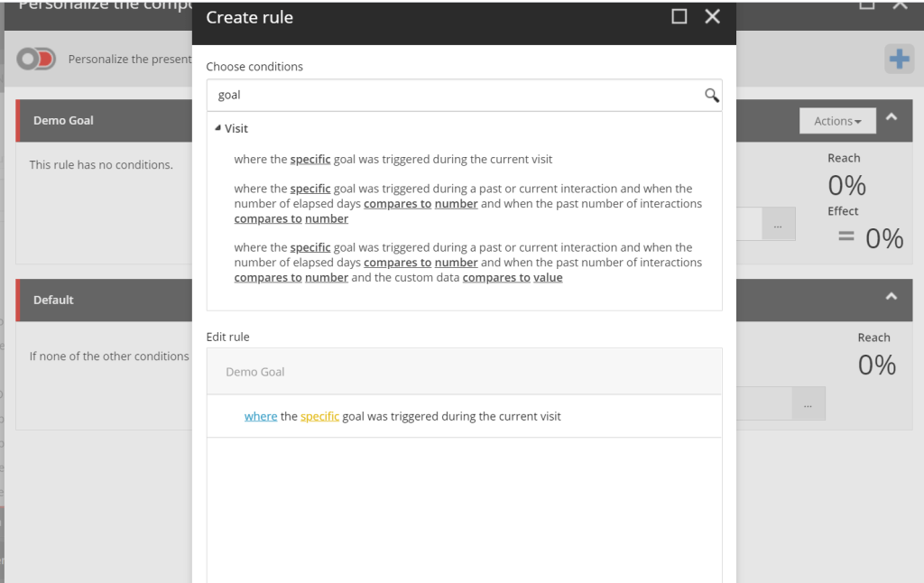The width and height of the screenshot is (924, 583).
Task: Toggle the Personalize the presentation switch
Action: (x=36, y=59)
